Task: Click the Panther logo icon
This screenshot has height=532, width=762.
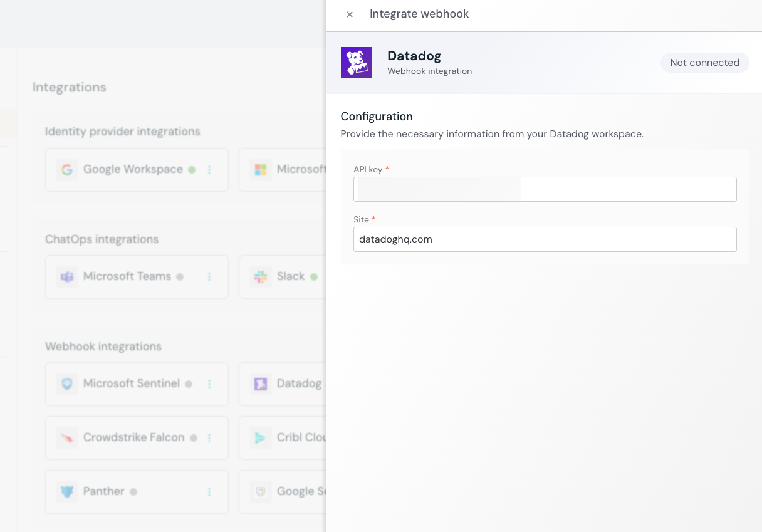Action: 67,492
